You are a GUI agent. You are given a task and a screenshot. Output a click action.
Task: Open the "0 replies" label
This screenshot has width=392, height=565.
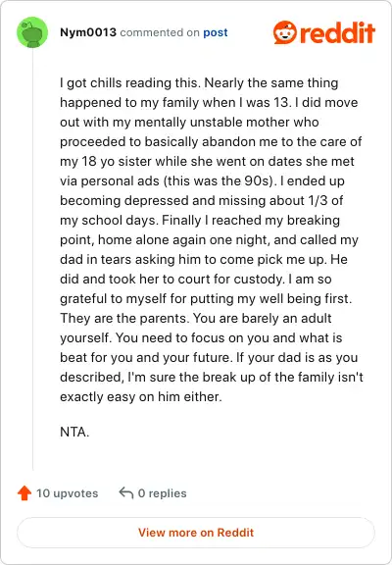click(163, 493)
